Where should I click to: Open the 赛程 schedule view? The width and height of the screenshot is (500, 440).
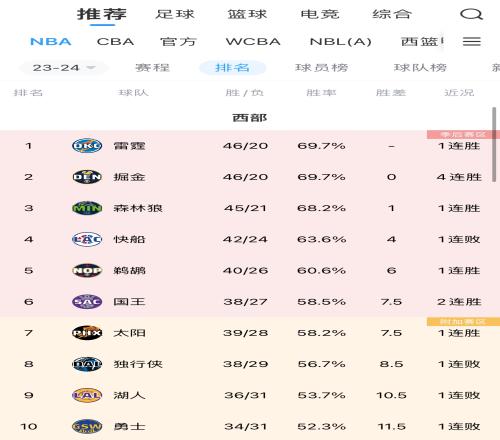click(152, 68)
